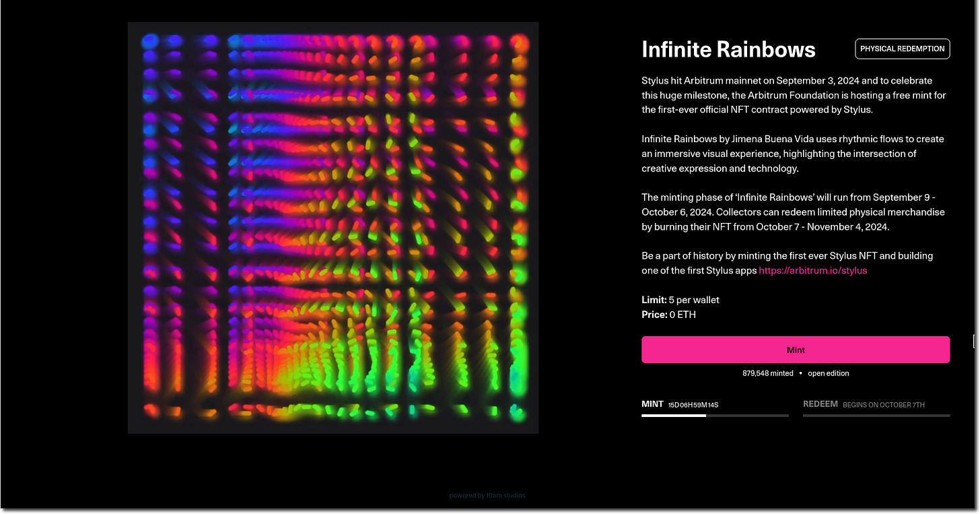Click the REDEEM progress bar
980x514 pixels.
[876, 416]
